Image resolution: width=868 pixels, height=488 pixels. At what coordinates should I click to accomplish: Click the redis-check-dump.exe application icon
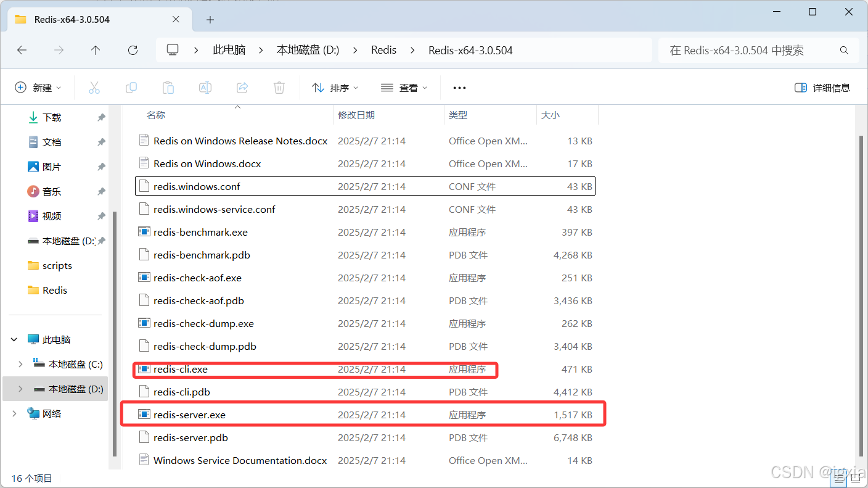pyautogui.click(x=144, y=323)
